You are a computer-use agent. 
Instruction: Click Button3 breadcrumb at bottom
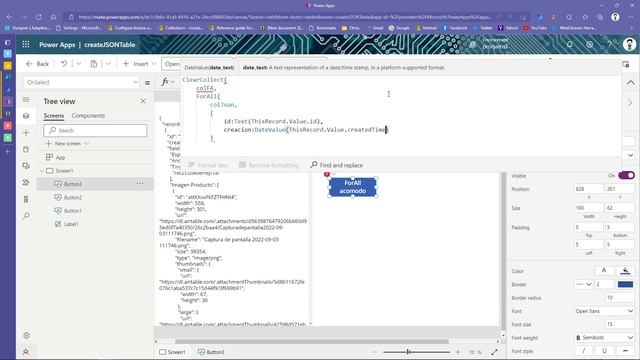tap(211, 352)
